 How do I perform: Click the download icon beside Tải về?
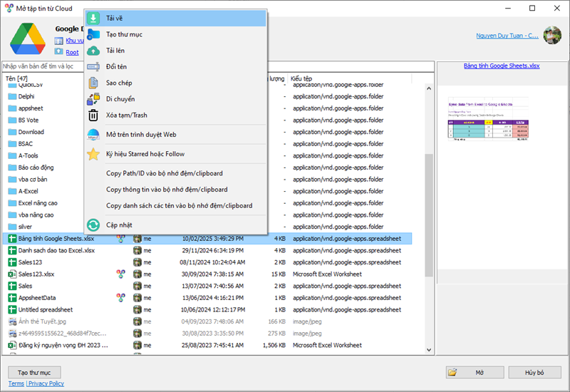pos(93,18)
